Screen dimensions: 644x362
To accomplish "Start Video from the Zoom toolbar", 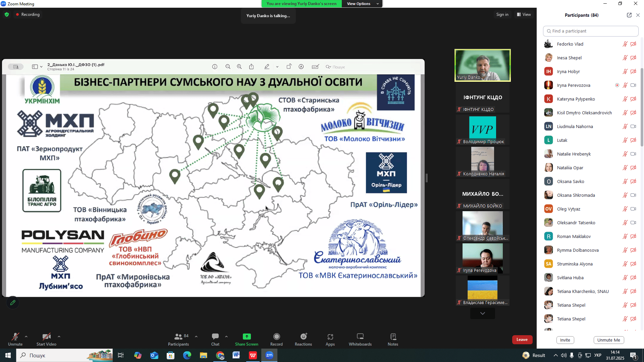I will 46,339.
